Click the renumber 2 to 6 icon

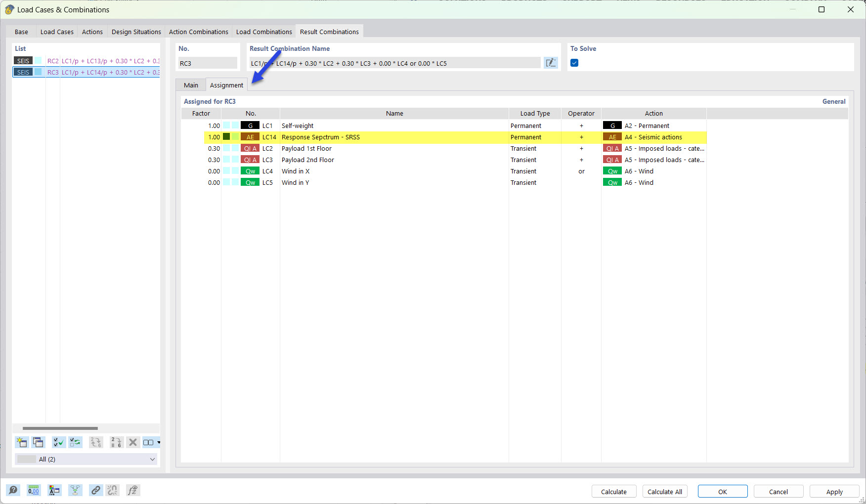(x=116, y=442)
